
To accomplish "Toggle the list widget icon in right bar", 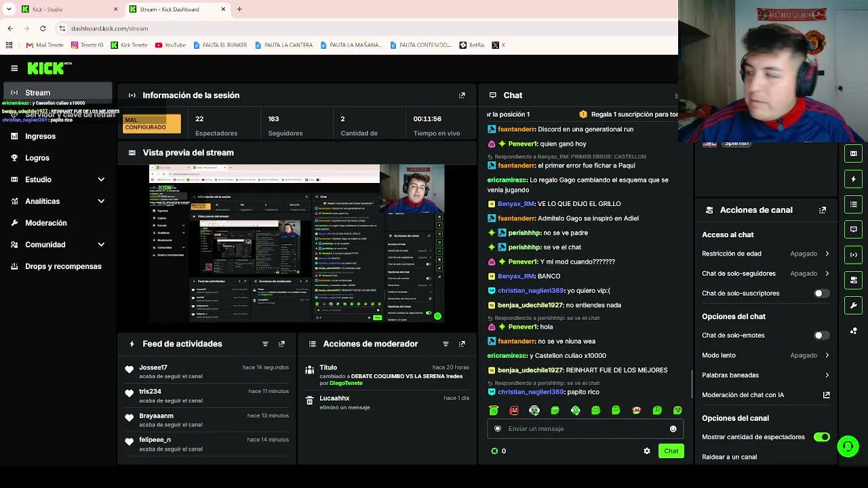I will [854, 204].
